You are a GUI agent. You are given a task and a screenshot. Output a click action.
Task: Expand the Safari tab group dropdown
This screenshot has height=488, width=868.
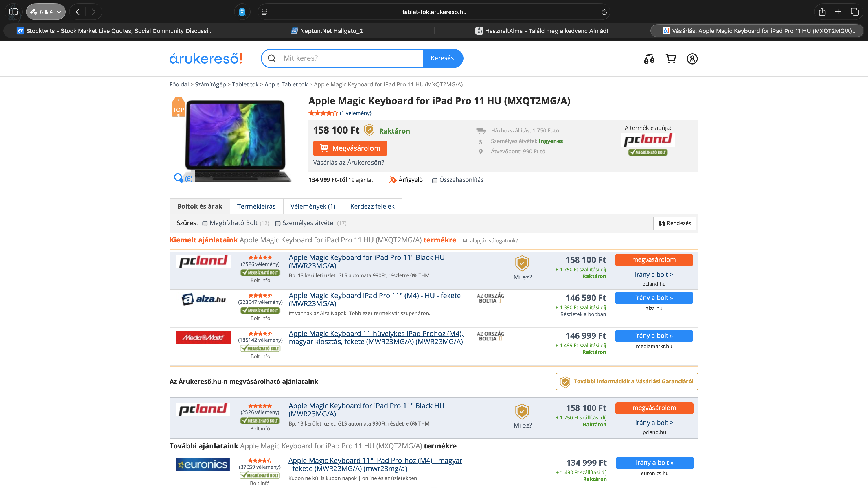click(46, 12)
